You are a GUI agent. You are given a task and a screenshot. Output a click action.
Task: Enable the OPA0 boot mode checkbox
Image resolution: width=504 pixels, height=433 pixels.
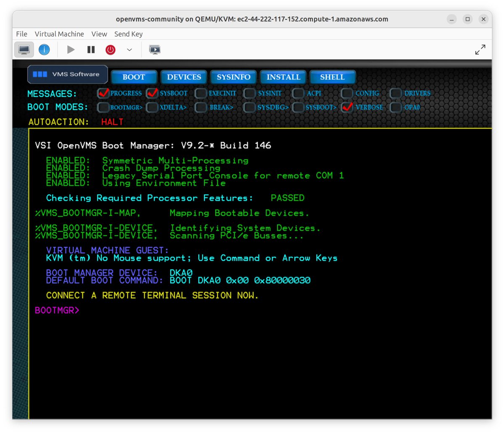pyautogui.click(x=396, y=107)
